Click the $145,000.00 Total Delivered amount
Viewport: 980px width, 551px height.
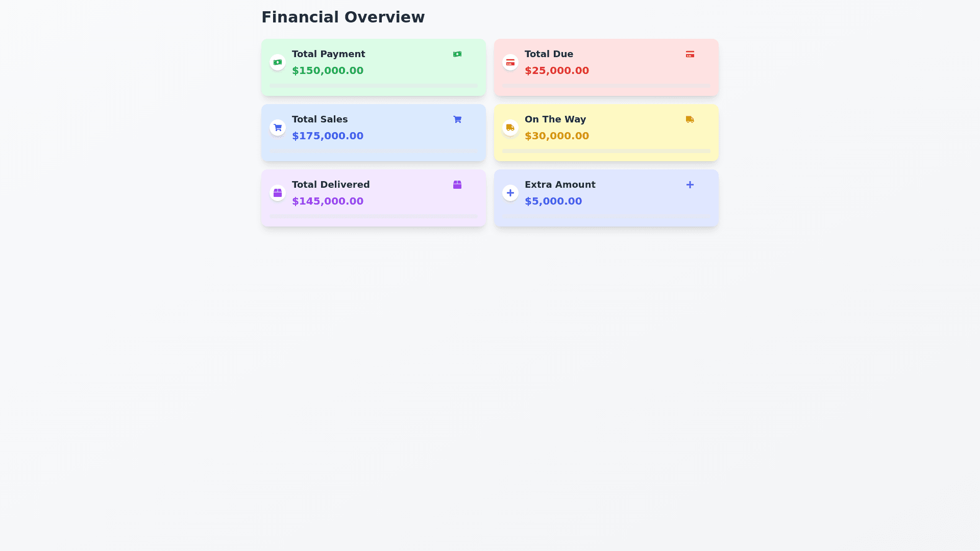point(328,201)
